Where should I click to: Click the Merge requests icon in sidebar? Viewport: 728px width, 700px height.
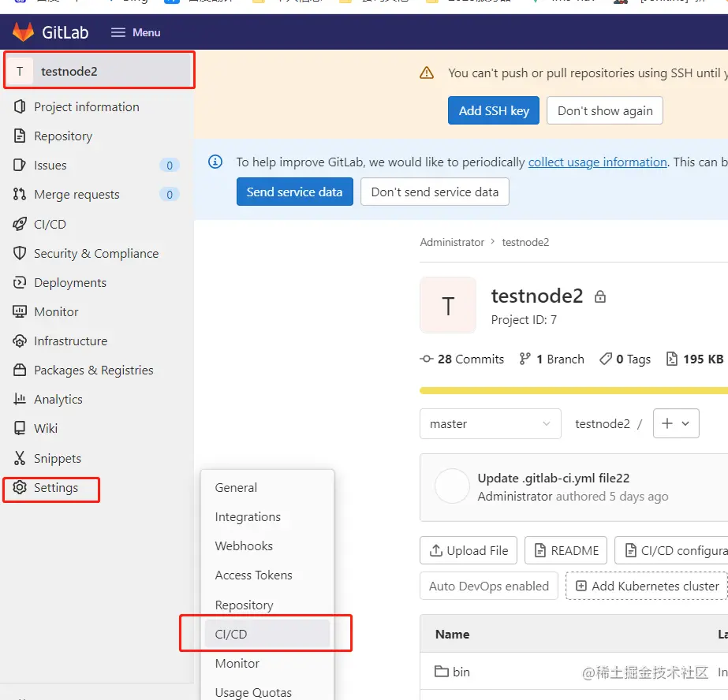20,195
